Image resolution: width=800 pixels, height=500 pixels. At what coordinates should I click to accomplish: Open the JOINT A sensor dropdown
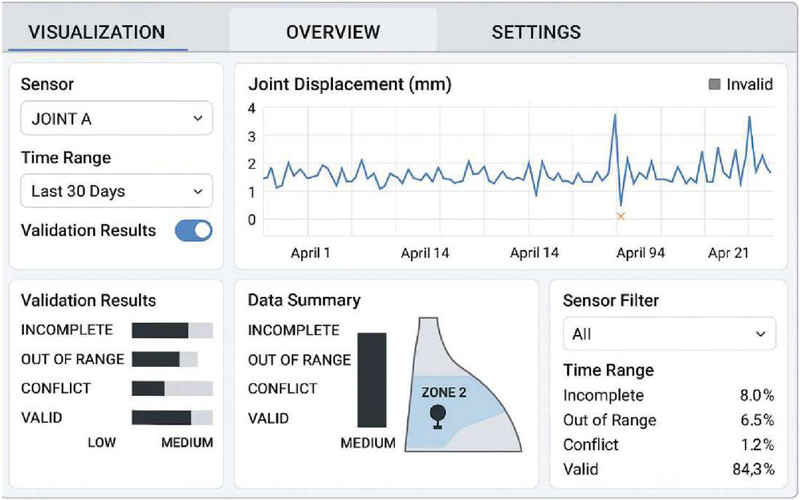tap(117, 118)
